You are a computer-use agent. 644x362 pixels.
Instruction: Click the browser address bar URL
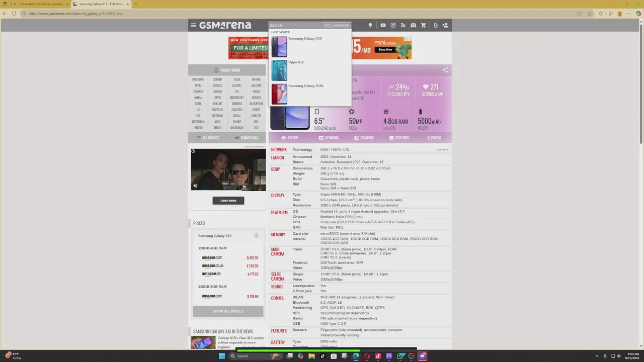click(x=75, y=14)
